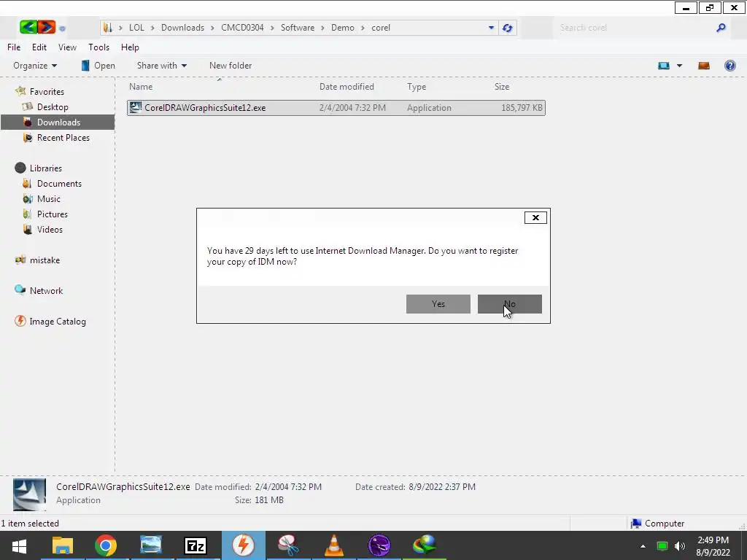Open the Help menu

[x=130, y=47]
